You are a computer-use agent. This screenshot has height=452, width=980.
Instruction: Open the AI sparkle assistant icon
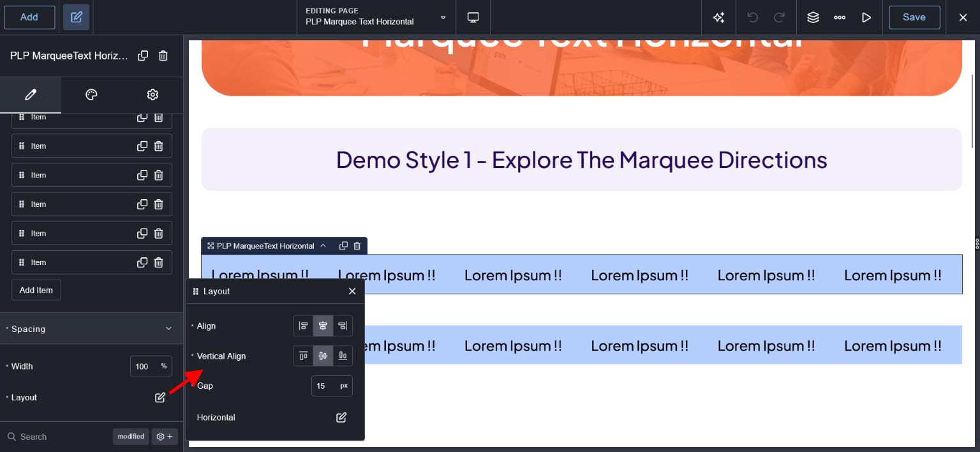pos(719,17)
